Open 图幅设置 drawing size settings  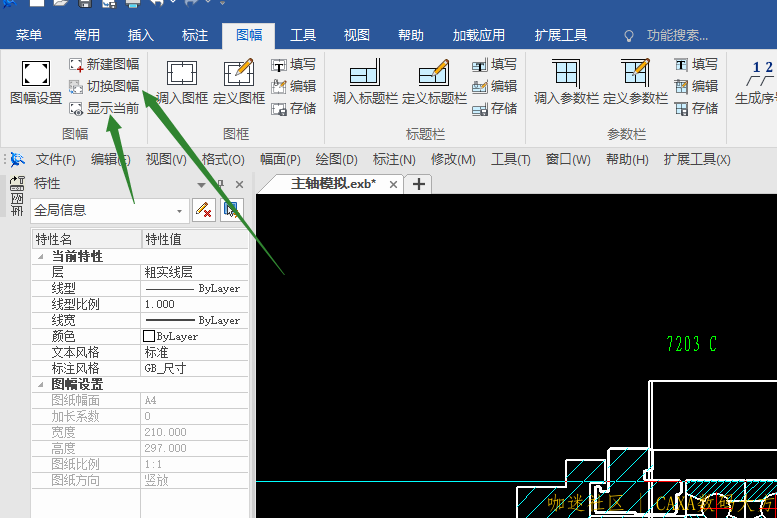(36, 83)
